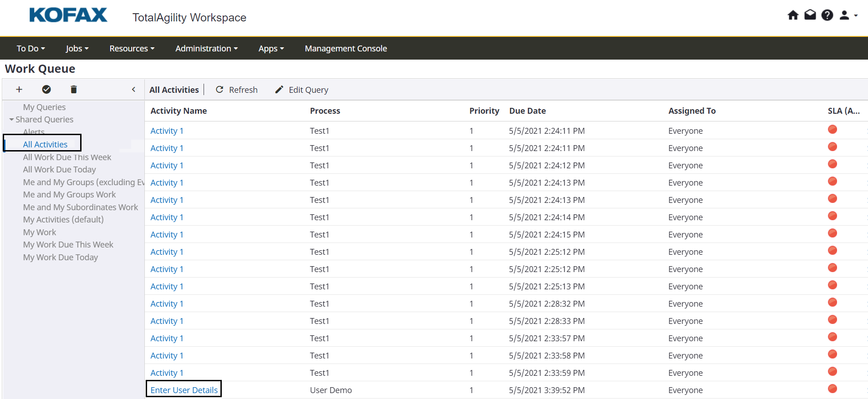Viewport: 868px width, 399px height.
Task: Delete query using trash icon
Action: point(74,90)
